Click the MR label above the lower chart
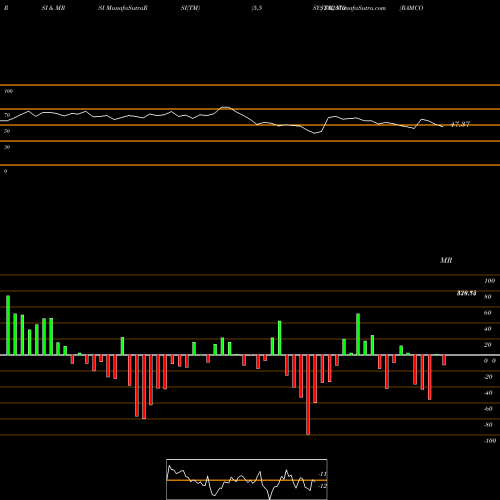Screen dimensions: 500x500 pos(446,260)
